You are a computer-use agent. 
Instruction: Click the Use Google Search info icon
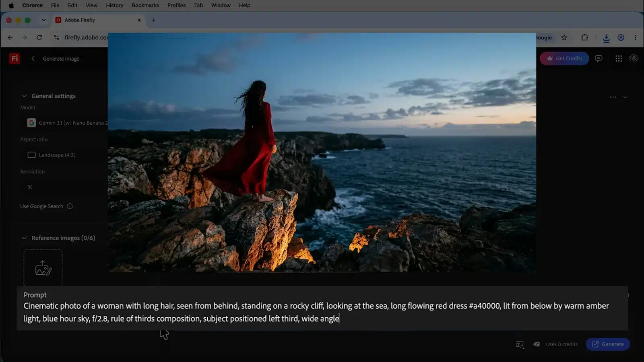pos(70,206)
